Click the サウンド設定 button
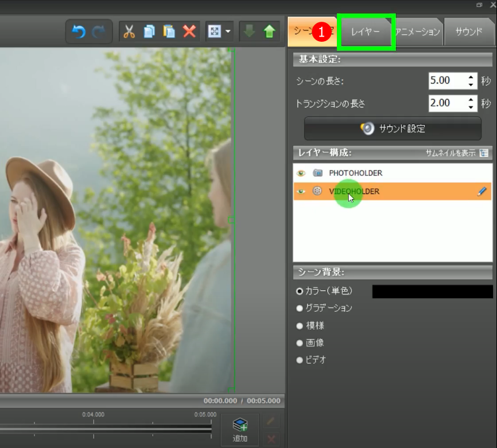 [x=393, y=129]
